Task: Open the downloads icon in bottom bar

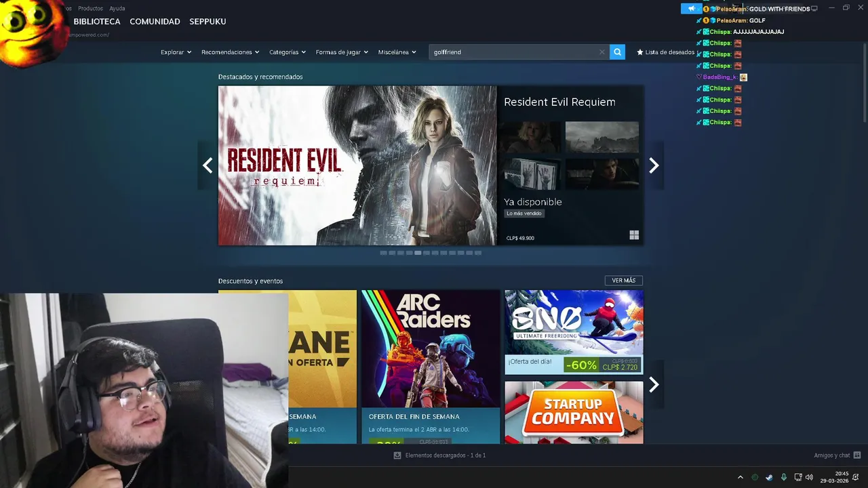Action: point(397,455)
